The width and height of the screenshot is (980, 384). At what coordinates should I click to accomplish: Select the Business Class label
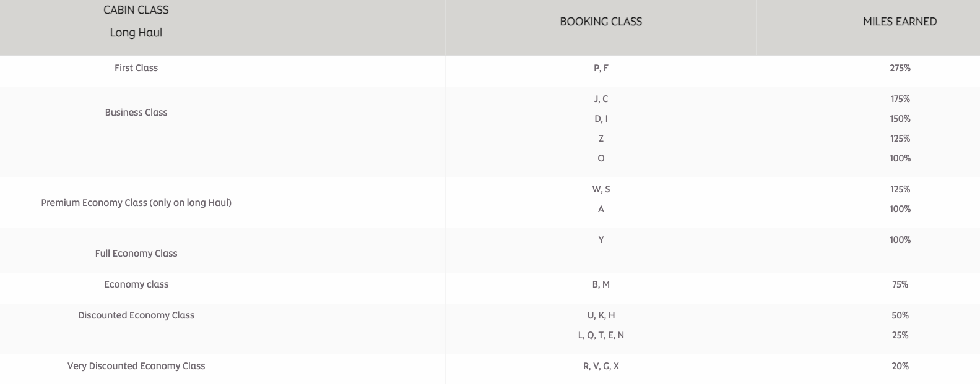point(136,113)
